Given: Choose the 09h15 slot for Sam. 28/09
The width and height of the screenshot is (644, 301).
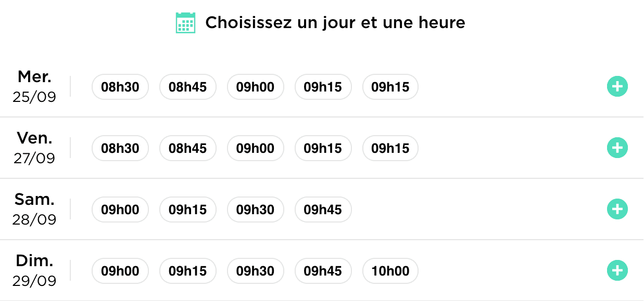Looking at the screenshot, I should click(x=188, y=210).
